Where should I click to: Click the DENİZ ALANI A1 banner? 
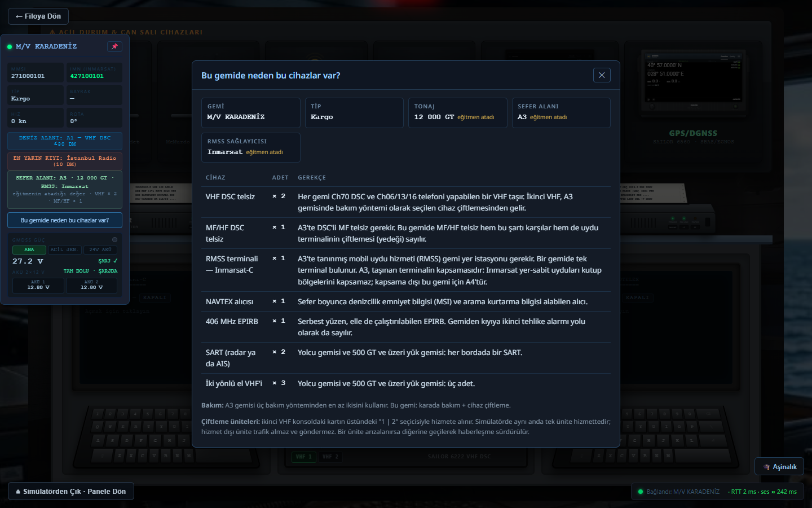pyautogui.click(x=65, y=141)
